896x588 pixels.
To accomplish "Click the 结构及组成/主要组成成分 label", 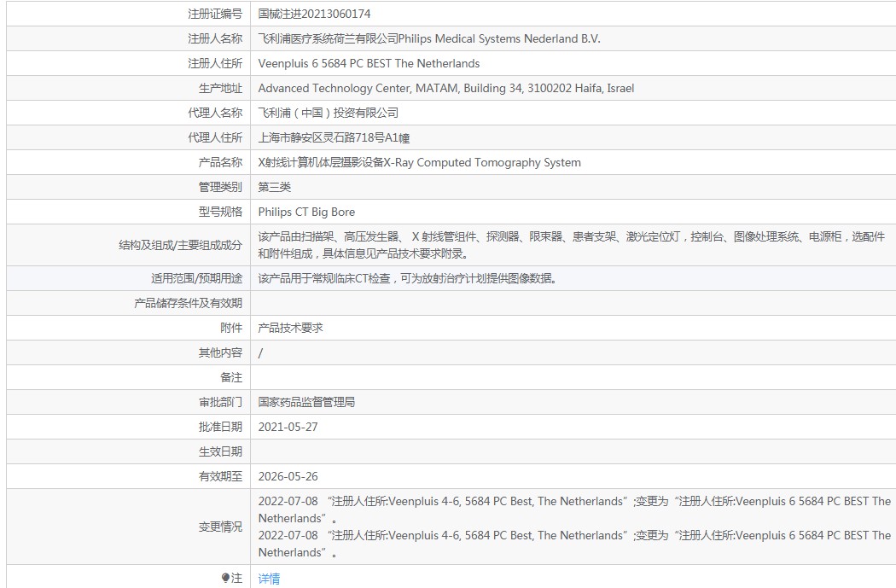I will pyautogui.click(x=180, y=245).
